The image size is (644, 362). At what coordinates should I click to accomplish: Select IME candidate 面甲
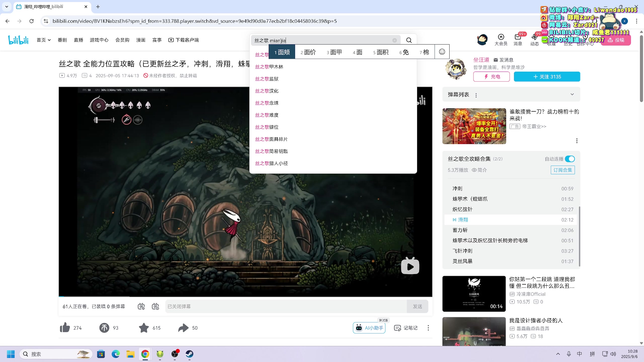(334, 52)
